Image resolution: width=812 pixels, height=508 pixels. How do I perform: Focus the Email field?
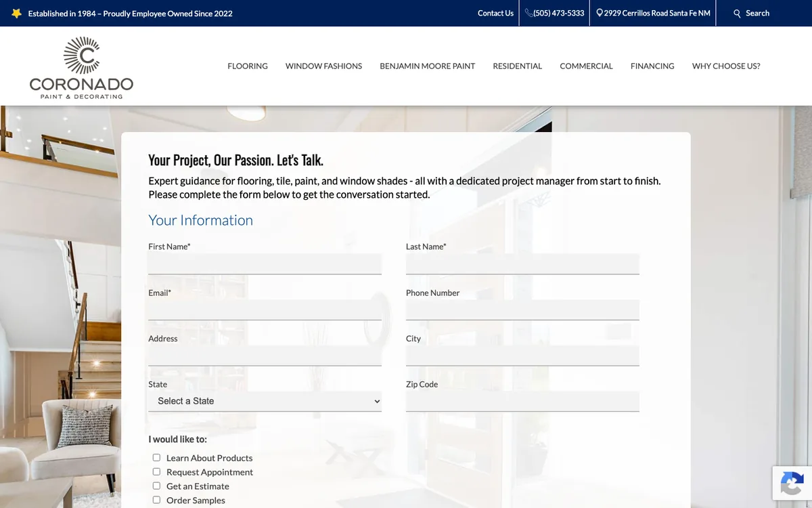click(265, 310)
